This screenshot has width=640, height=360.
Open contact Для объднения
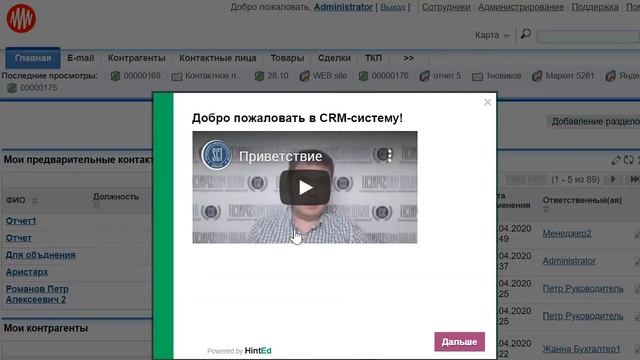(x=40, y=255)
